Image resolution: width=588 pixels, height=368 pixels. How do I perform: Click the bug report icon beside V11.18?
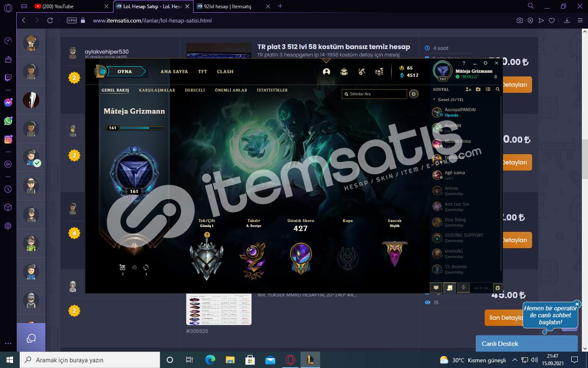point(497,288)
